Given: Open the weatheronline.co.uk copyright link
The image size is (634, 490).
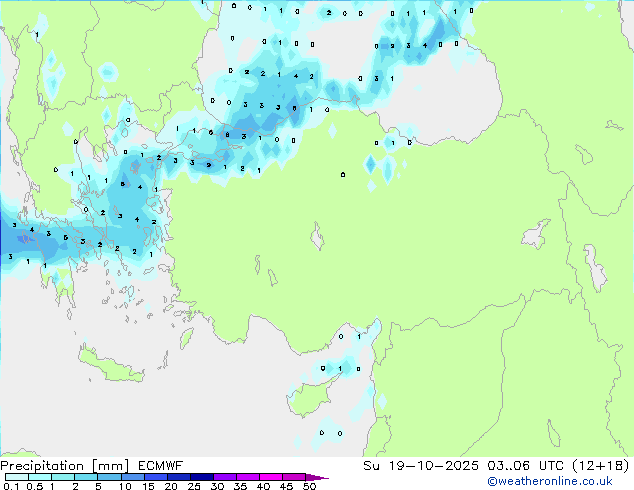Looking at the screenshot, I should (x=550, y=481).
